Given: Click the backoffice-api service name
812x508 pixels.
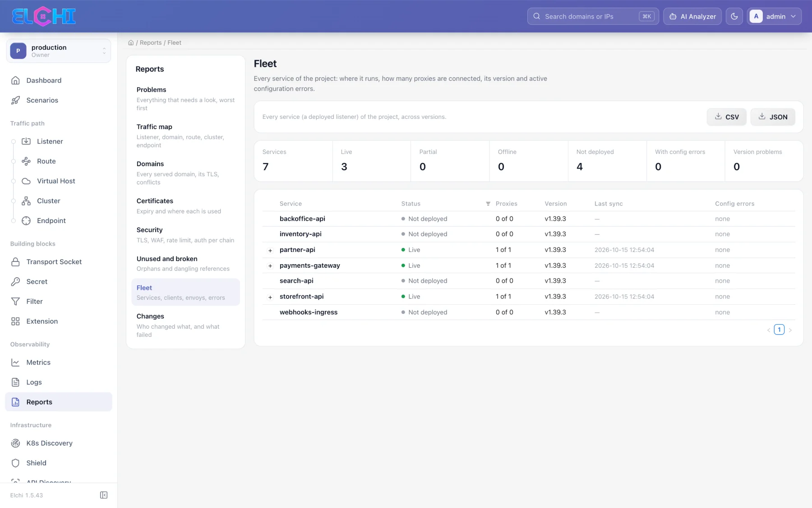Looking at the screenshot, I should 302,219.
